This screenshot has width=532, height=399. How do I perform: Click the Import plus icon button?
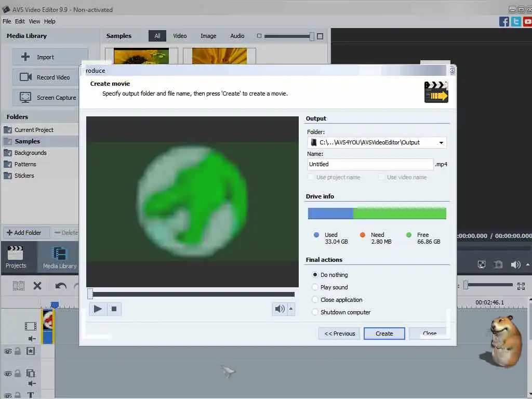(50, 57)
